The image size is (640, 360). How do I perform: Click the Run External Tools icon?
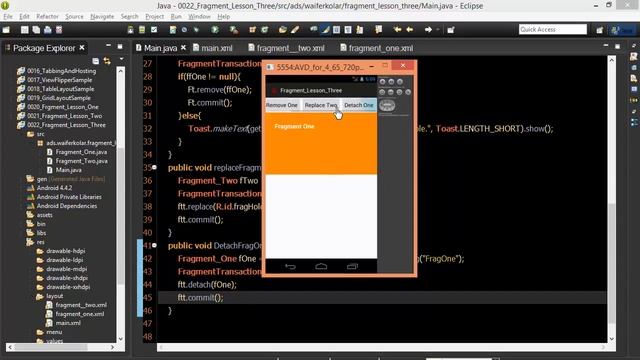[234, 30]
